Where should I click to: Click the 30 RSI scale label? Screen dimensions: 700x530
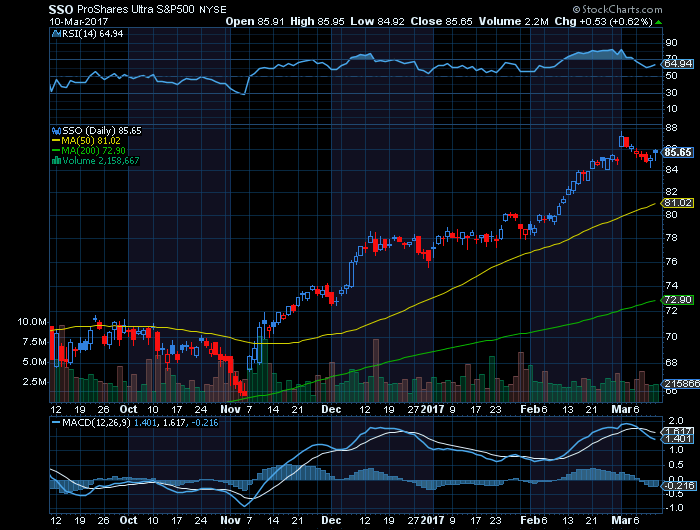pyautogui.click(x=671, y=93)
